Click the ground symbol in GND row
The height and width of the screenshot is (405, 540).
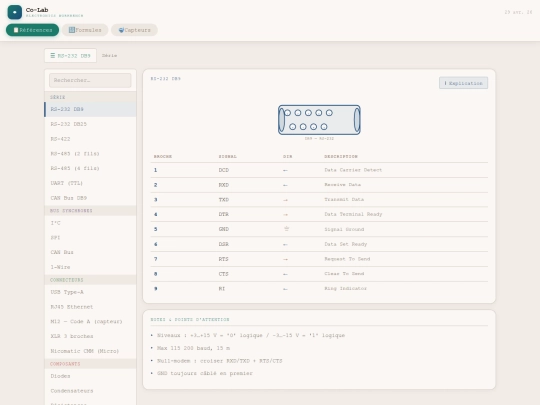pos(286,229)
